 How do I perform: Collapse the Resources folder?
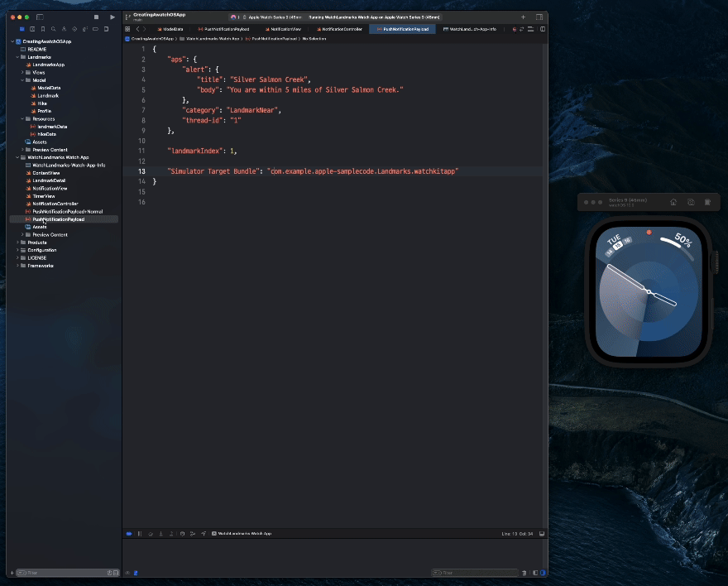(22, 119)
